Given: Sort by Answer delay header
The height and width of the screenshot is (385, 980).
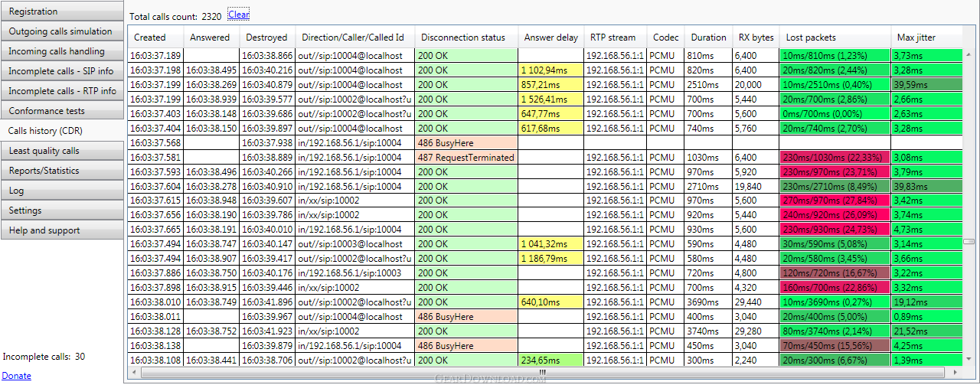Looking at the screenshot, I should tap(550, 38).
